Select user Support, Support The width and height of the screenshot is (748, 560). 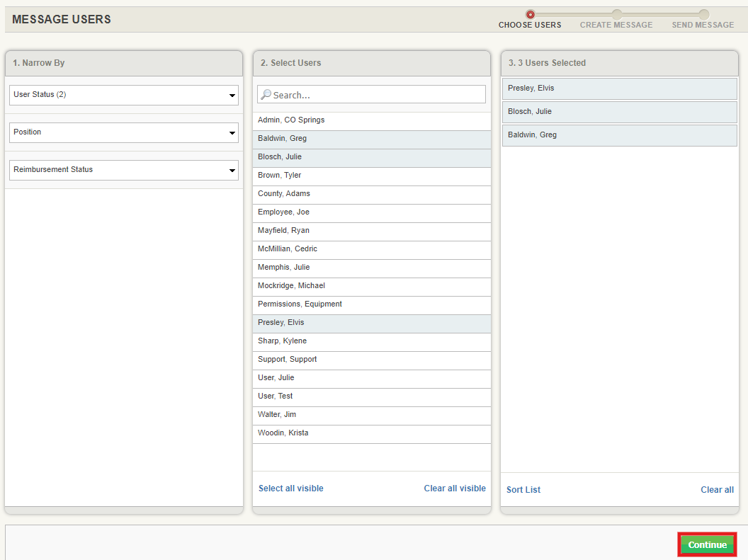tap(372, 360)
